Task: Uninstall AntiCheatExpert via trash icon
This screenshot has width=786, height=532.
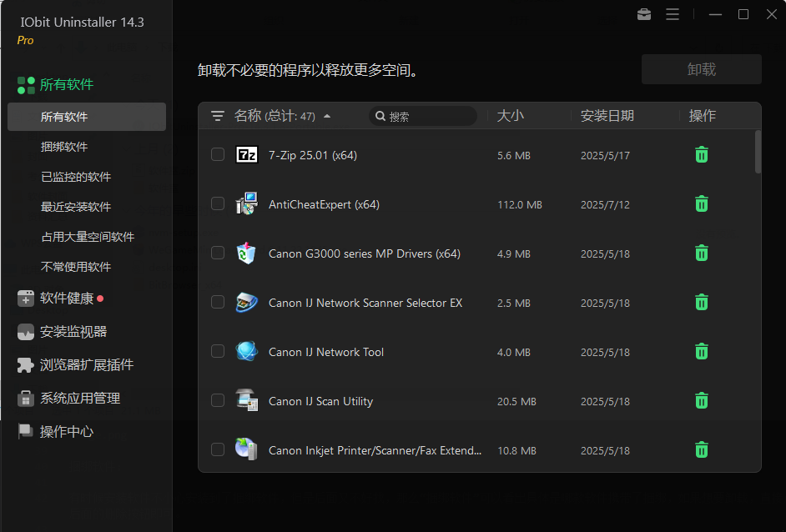Action: click(x=702, y=203)
